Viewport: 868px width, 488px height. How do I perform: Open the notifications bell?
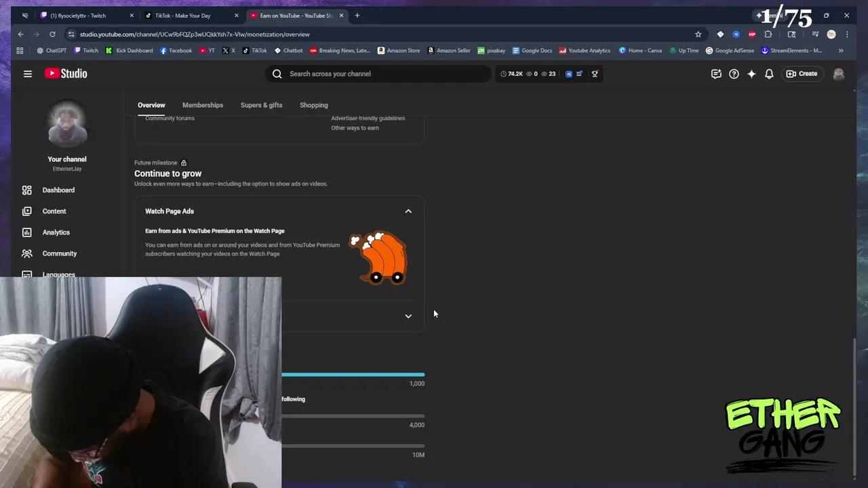tap(769, 74)
